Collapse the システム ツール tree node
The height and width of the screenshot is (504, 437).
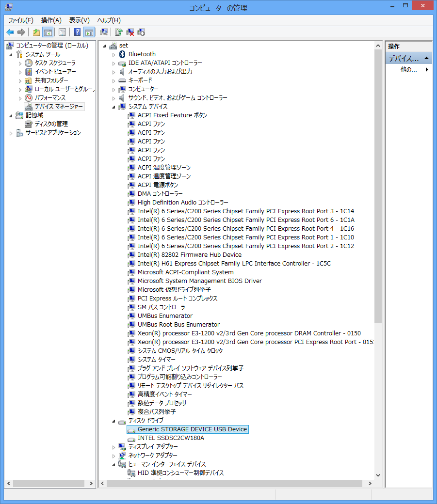point(11,55)
